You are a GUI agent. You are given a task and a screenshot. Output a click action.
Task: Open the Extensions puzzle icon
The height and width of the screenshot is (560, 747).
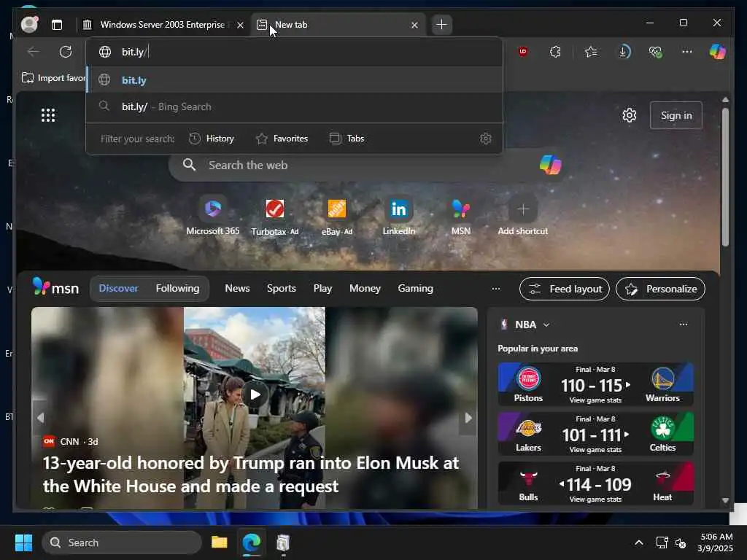pos(555,52)
